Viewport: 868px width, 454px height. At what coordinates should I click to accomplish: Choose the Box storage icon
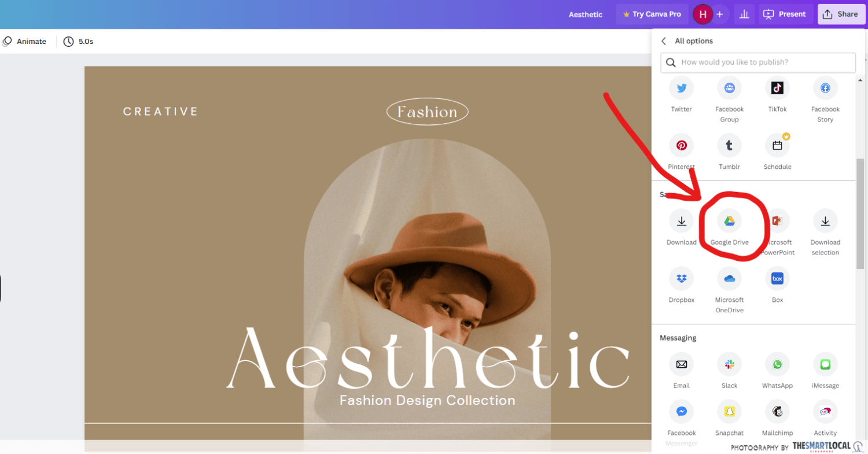(x=777, y=279)
